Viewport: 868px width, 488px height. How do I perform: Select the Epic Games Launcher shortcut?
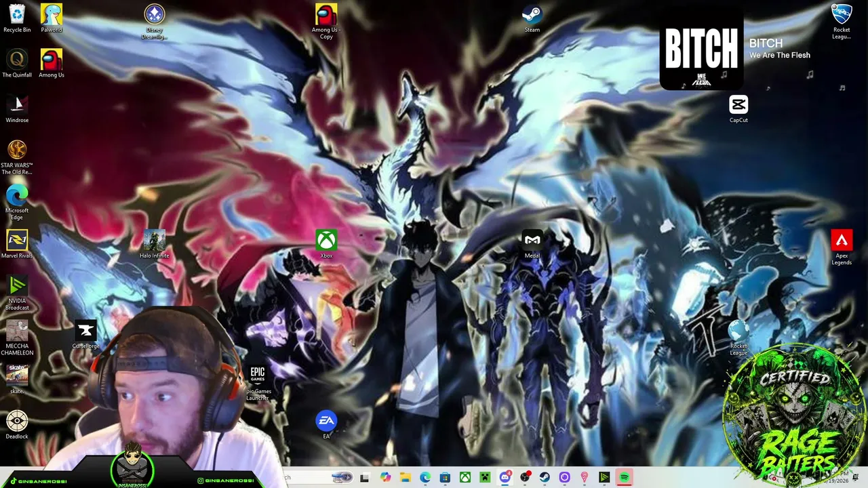(258, 383)
